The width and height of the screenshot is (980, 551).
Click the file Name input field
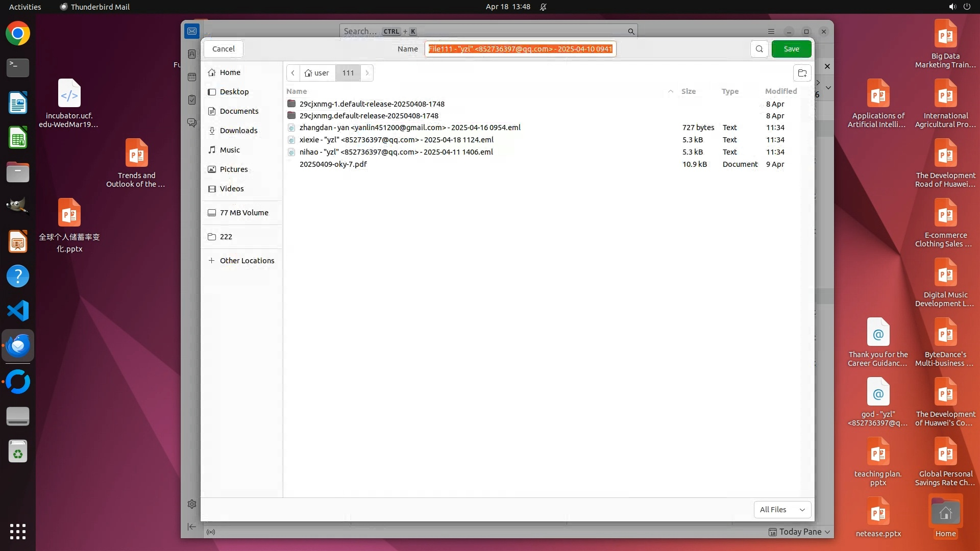pyautogui.click(x=520, y=49)
